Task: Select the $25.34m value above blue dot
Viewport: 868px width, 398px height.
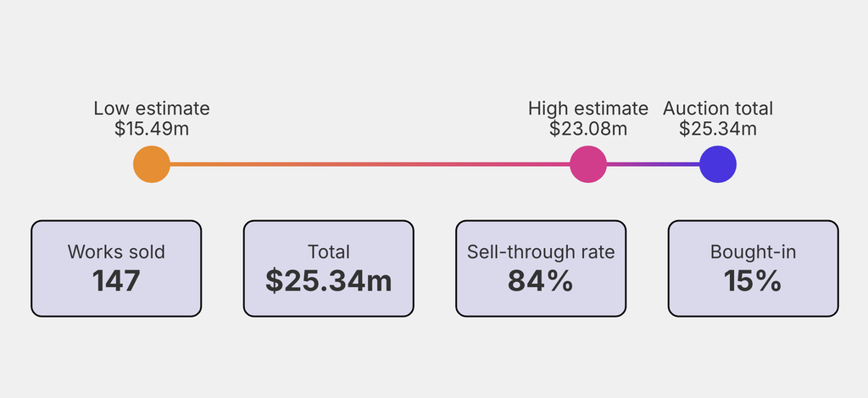Action: pyautogui.click(x=718, y=129)
